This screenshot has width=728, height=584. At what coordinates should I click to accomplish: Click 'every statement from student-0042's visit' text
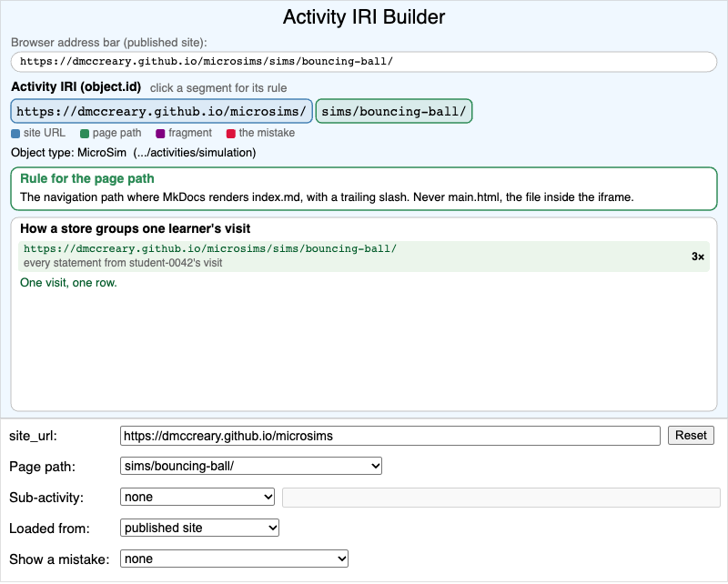point(123,263)
